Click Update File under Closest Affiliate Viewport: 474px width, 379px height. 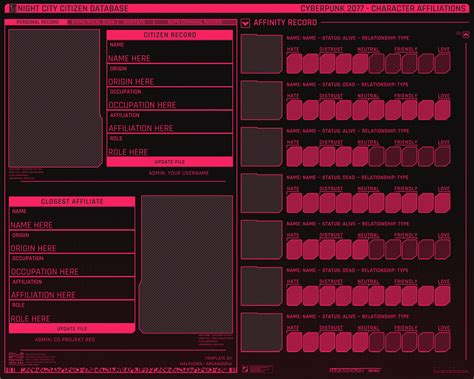coord(72,328)
